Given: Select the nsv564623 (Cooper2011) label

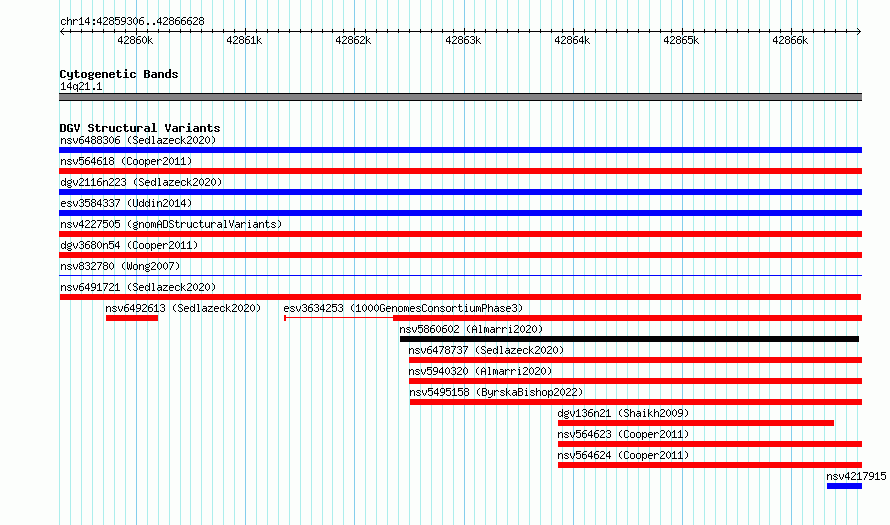Looking at the screenshot, I should 623,434.
